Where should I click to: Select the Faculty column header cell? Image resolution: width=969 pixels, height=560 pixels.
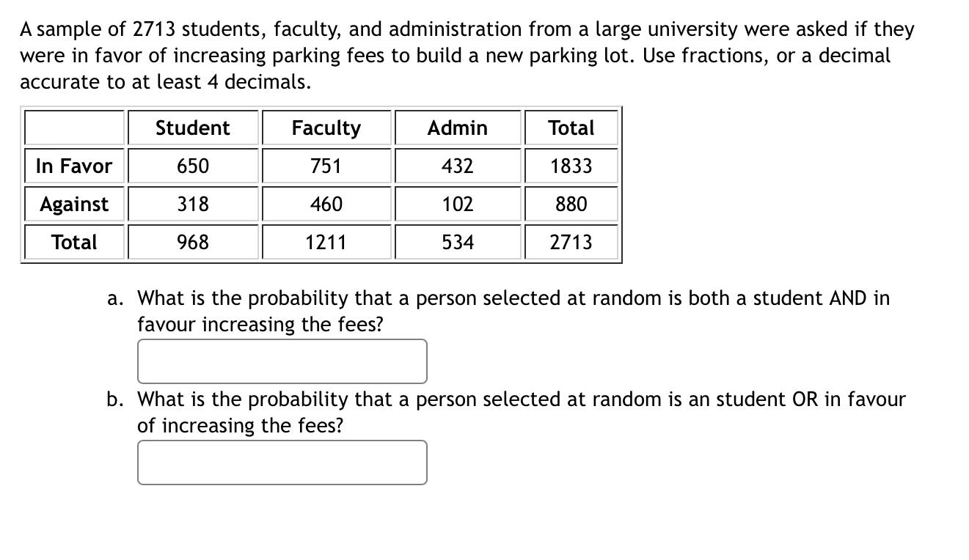click(x=326, y=128)
